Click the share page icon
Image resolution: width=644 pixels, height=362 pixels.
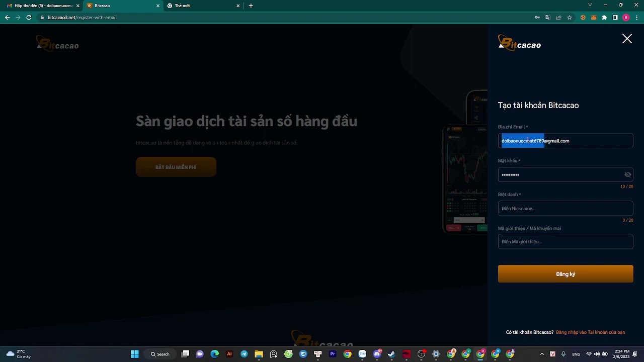point(558,17)
